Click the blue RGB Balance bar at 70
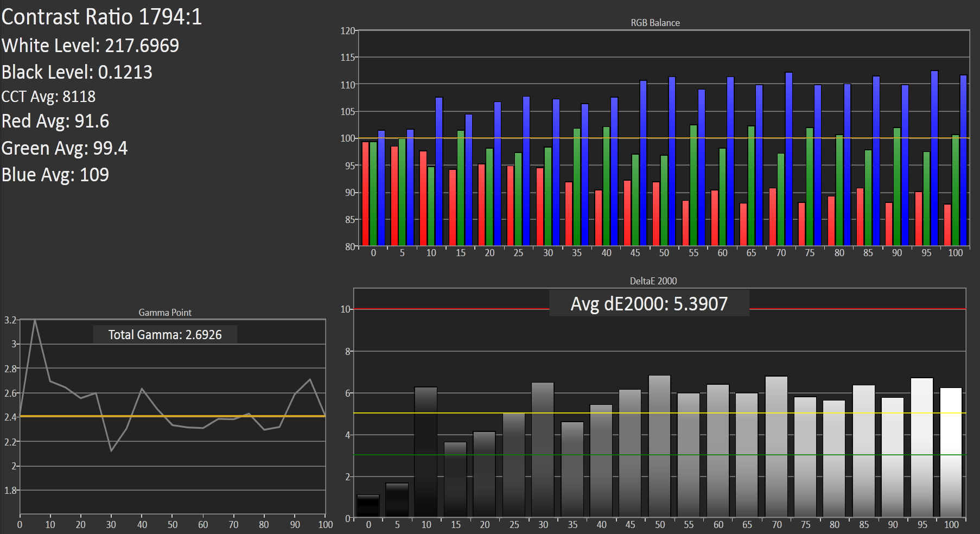980x534 pixels. tap(789, 159)
